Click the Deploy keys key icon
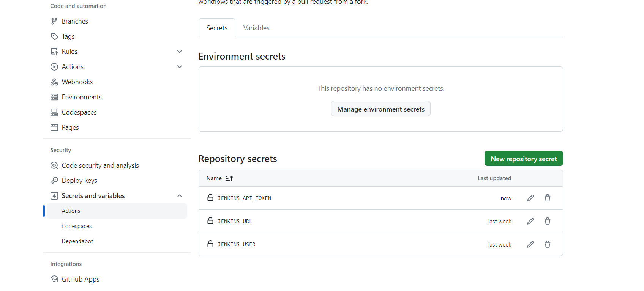 click(54, 181)
